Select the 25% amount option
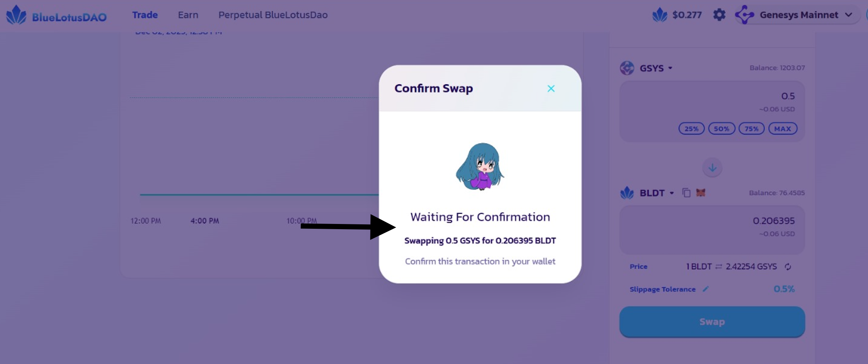The height and width of the screenshot is (364, 868). 691,129
